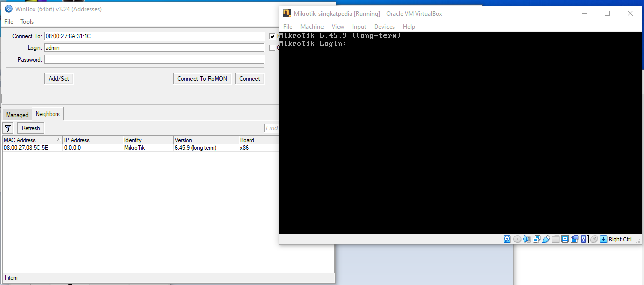Viewport: 644px width, 285px height.
Task: Click the audio speaker icon in VirtualBox status bar
Action: click(x=527, y=239)
